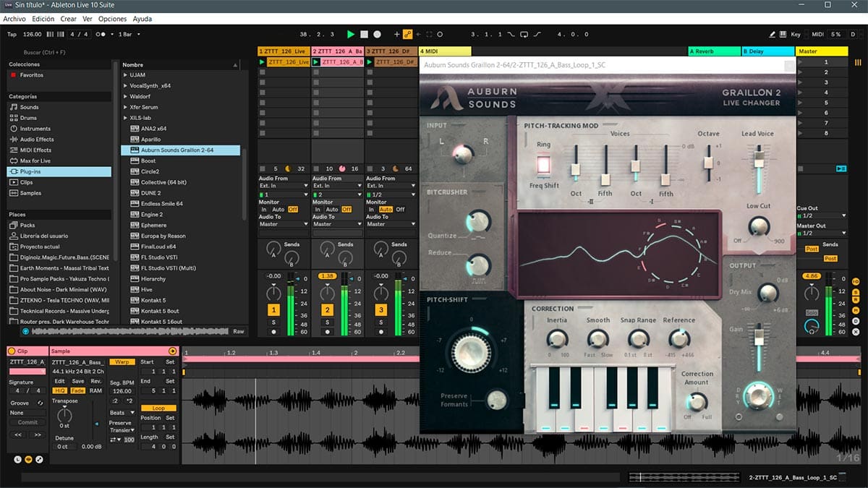Expand the VocalSynth_x64 folder
The height and width of the screenshot is (488, 868).
click(x=126, y=86)
